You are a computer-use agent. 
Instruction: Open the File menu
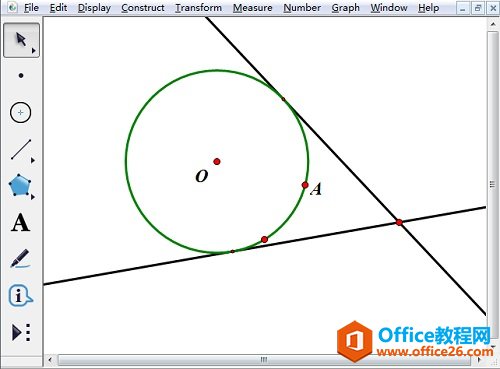point(31,8)
